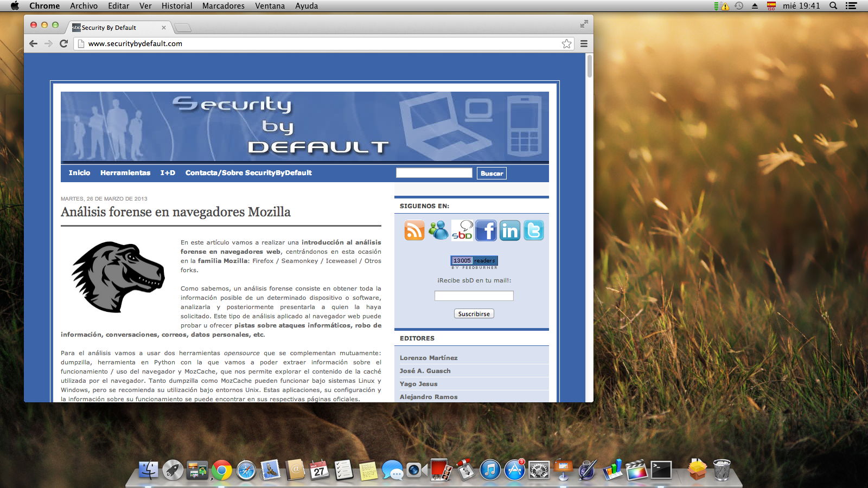Open the Marcadores menu

click(x=224, y=6)
